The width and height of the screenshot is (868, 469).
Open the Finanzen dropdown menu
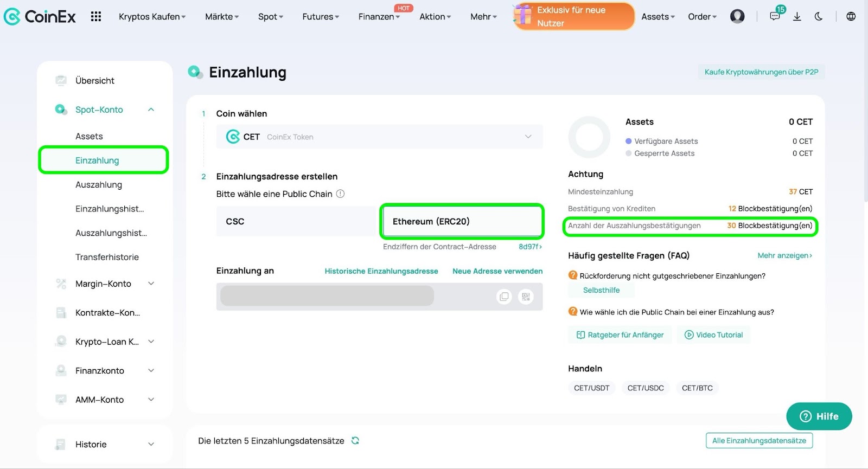[379, 17]
